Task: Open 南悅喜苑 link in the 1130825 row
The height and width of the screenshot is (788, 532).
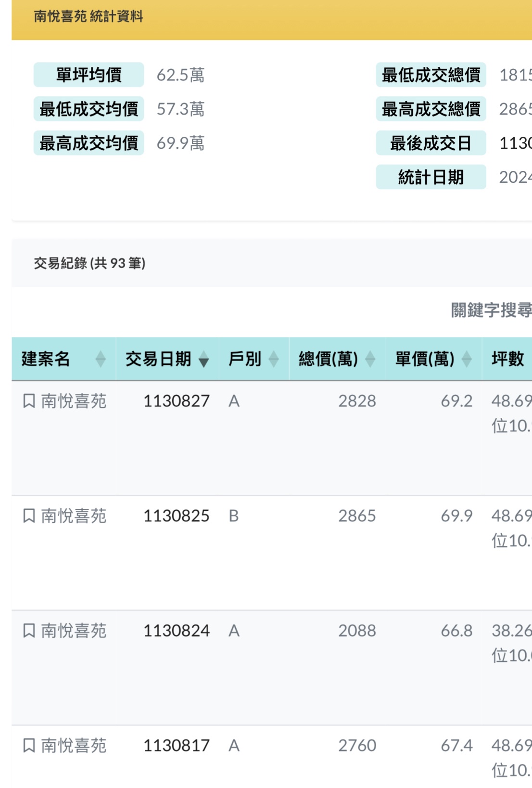Action: click(x=74, y=516)
